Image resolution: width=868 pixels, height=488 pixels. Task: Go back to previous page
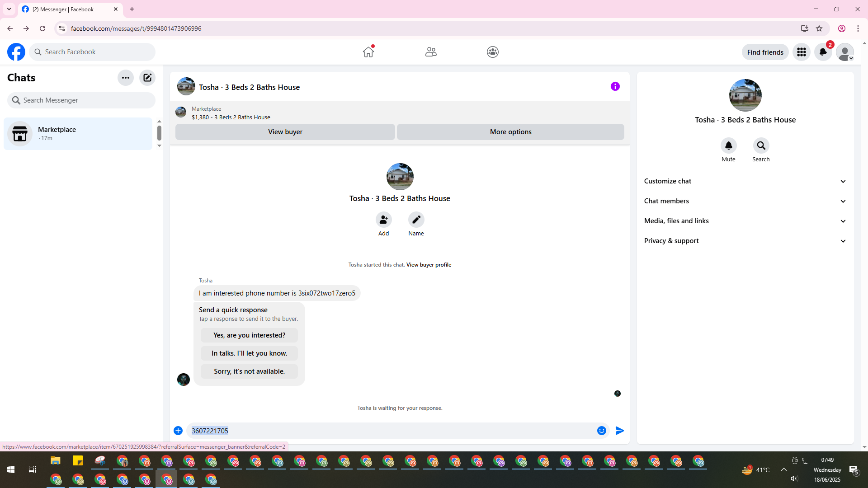tap(10, 28)
